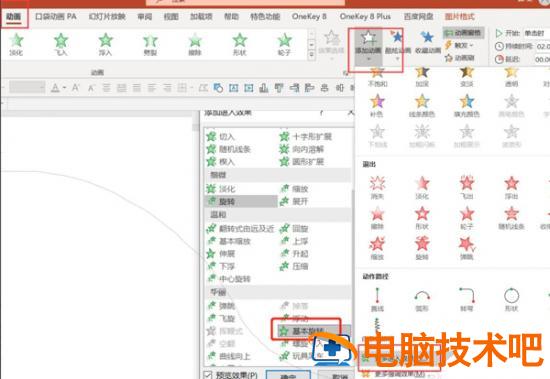The image size is (550, 379).
Task: Choose the 弹跳 exit effect
Action: click(x=467, y=248)
